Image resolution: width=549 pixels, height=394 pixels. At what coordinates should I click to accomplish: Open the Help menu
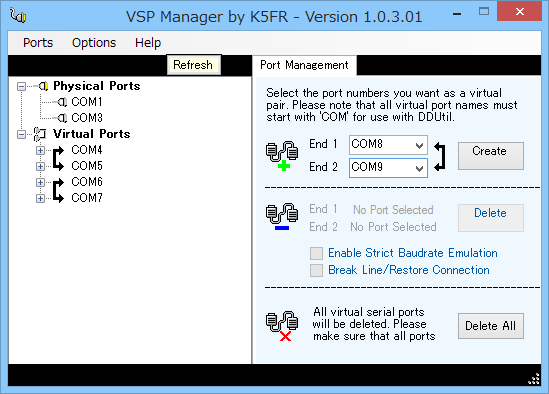(148, 43)
